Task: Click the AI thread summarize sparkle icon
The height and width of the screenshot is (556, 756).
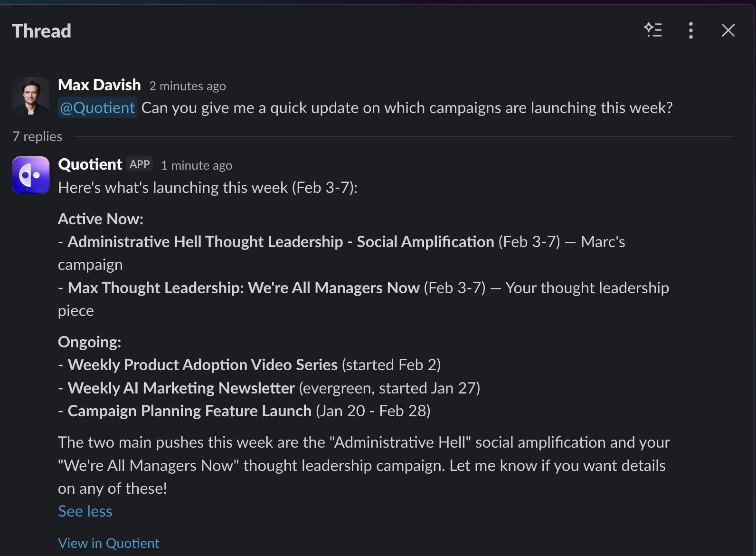Action: 653,30
